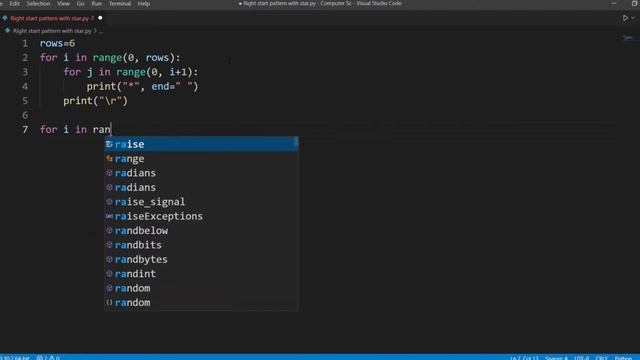Maximize the Visual Studio Code window
Screen dimensions: 640x360
[635, 4]
